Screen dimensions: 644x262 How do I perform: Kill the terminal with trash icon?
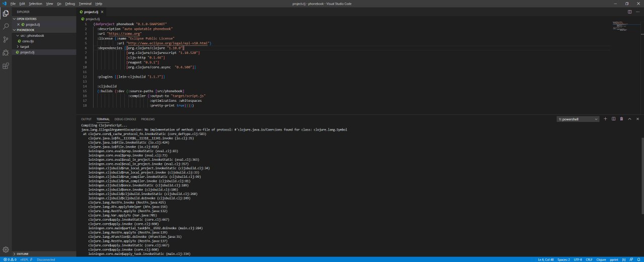(x=621, y=119)
